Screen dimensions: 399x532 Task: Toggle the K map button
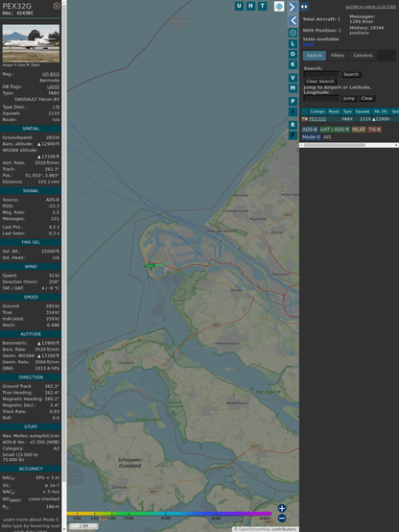click(293, 64)
